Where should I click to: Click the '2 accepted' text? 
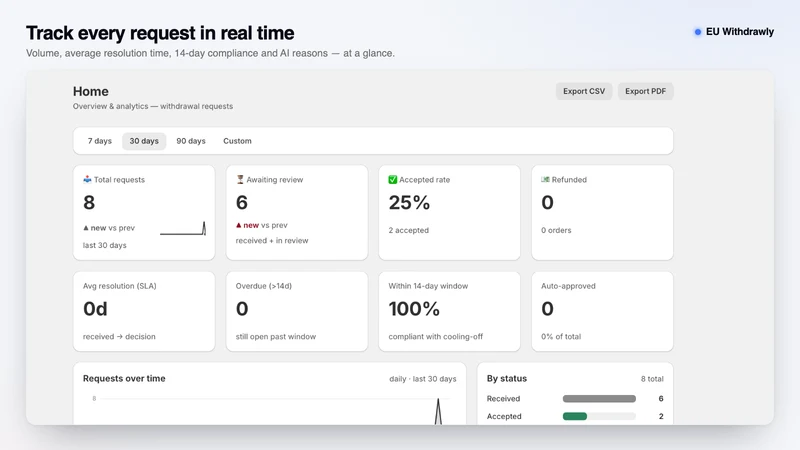pos(409,230)
